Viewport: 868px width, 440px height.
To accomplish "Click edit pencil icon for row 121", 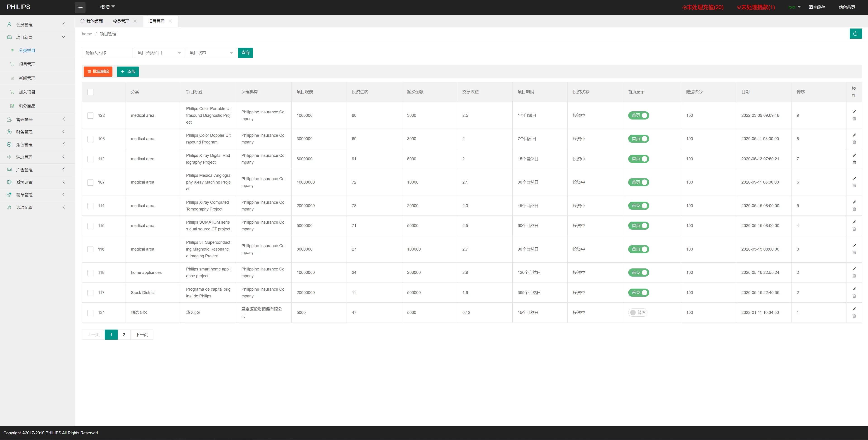I will click(x=854, y=309).
